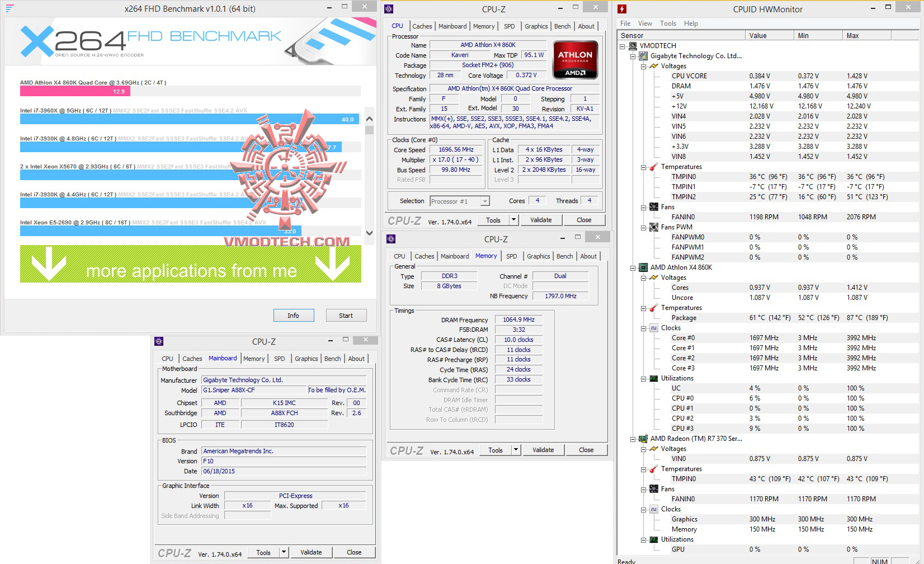Click the Gigabyte Technology motherboard icon in HWMonitor
The height and width of the screenshot is (564, 924).
644,56
